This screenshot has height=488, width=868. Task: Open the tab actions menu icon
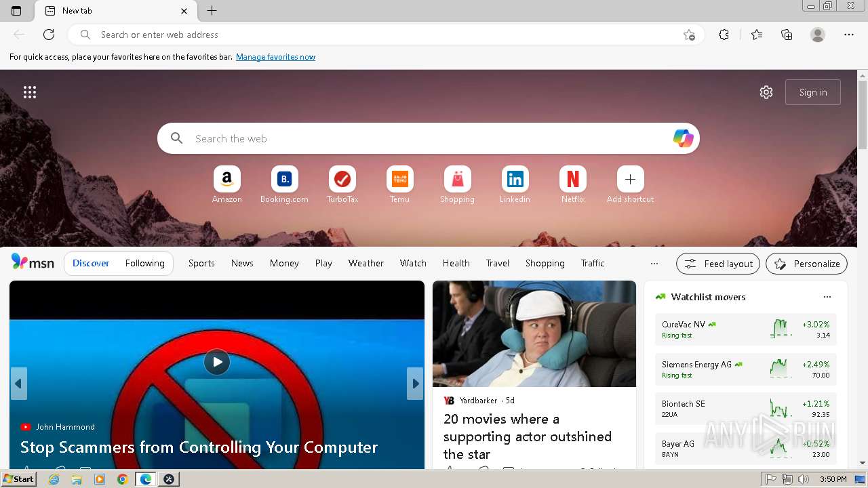click(x=16, y=11)
